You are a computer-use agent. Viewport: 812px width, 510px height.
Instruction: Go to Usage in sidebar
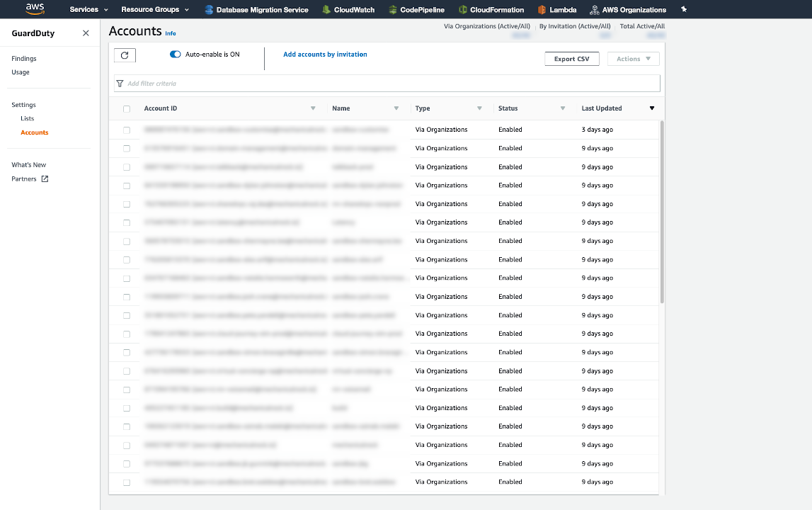(21, 72)
